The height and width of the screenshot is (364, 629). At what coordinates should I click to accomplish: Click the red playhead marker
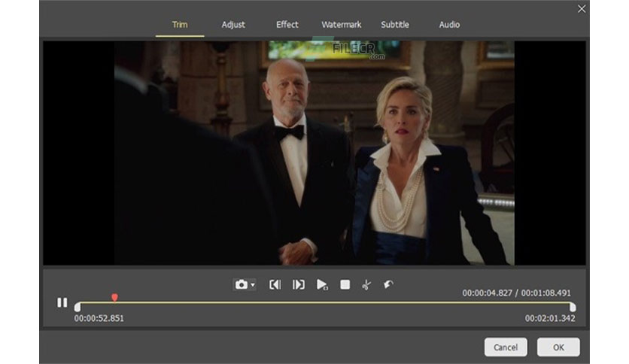(114, 298)
